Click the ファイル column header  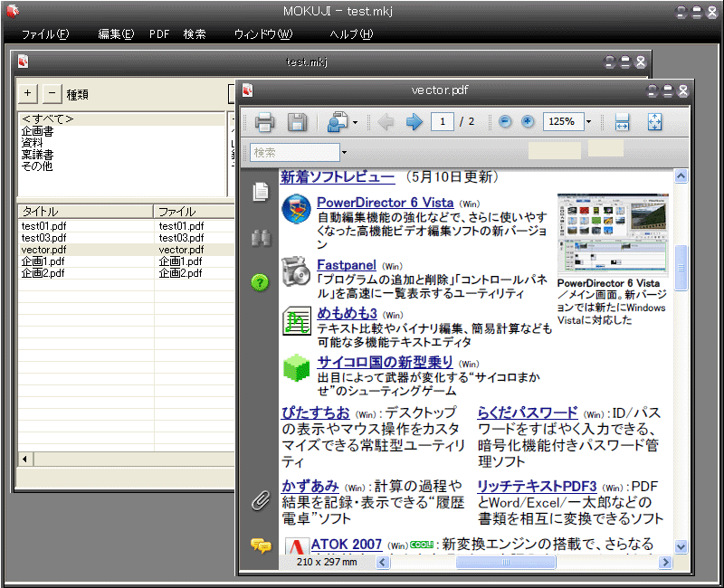pyautogui.click(x=195, y=212)
